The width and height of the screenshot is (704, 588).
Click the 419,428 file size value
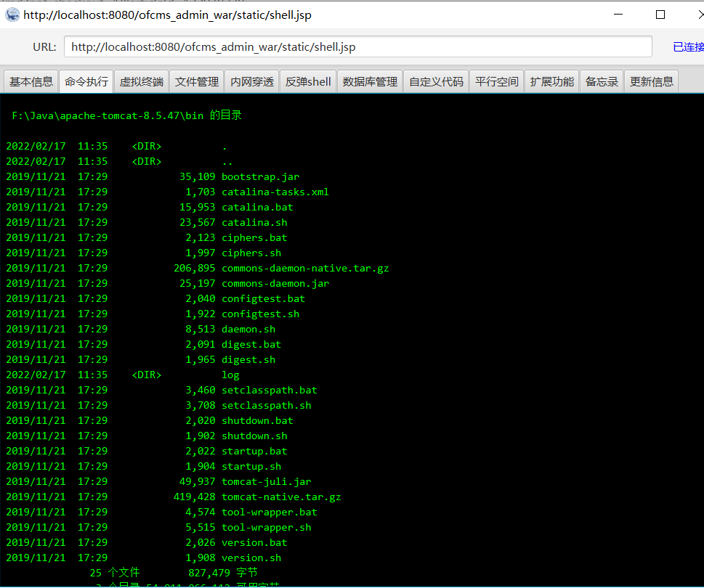coord(195,497)
